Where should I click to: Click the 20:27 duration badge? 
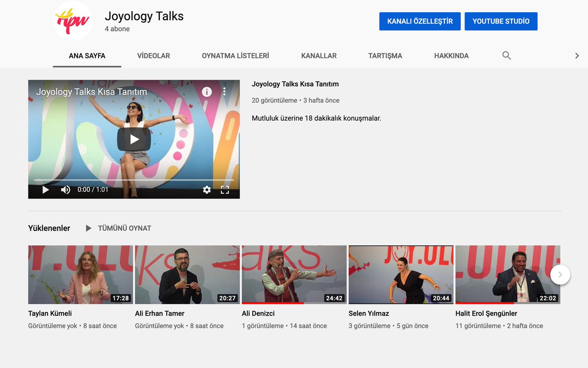coord(227,298)
